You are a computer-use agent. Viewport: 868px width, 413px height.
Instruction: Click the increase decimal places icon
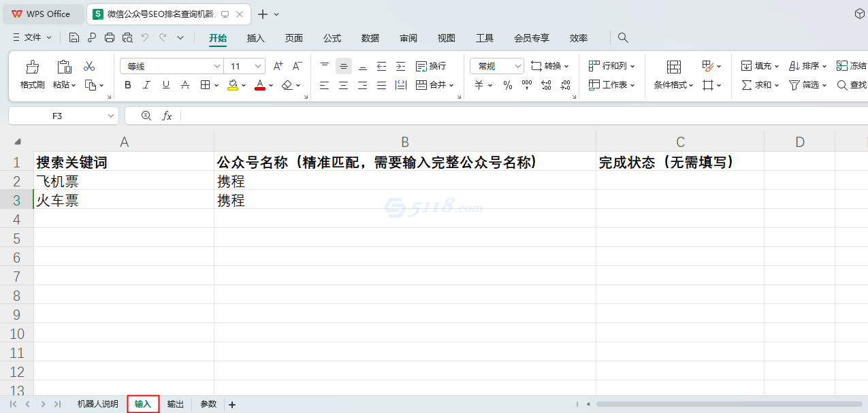coord(546,84)
